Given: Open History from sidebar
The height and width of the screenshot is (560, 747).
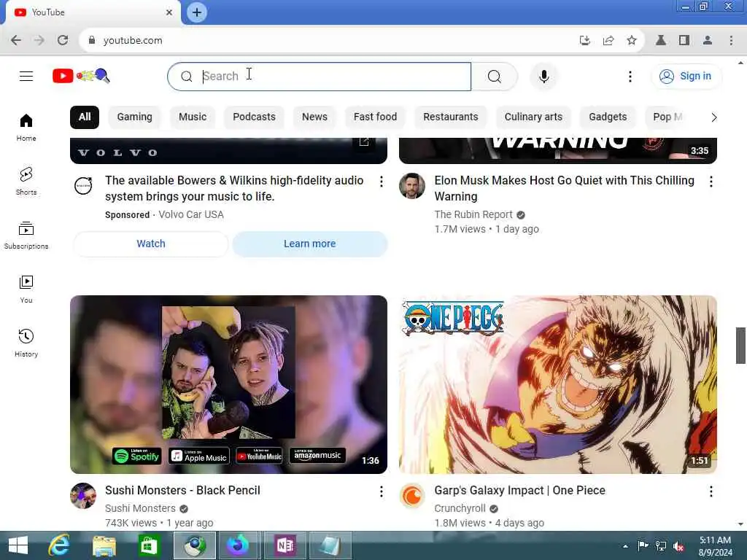Looking at the screenshot, I should (26, 343).
